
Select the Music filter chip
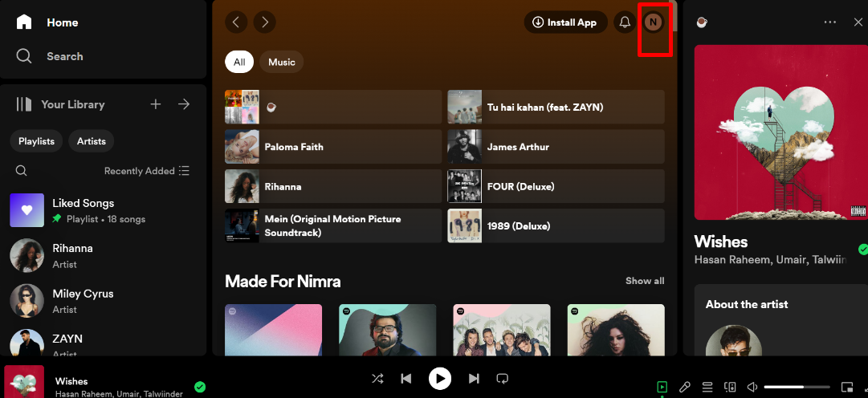(282, 62)
